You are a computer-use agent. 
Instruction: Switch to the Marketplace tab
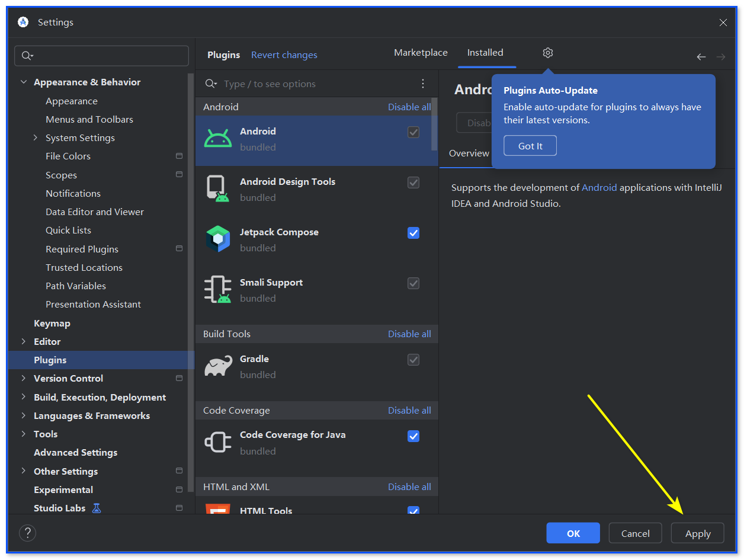coord(421,53)
